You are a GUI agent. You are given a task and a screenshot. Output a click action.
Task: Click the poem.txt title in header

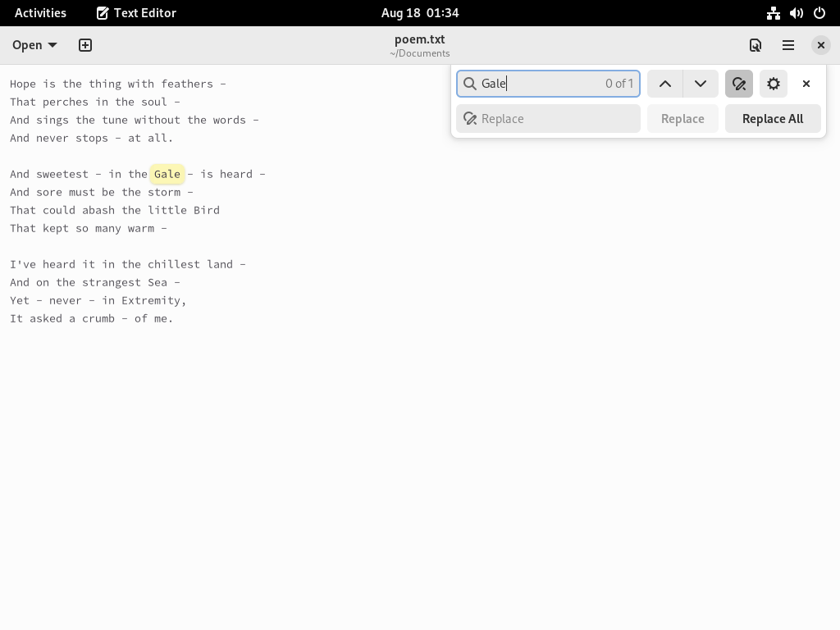(x=420, y=39)
